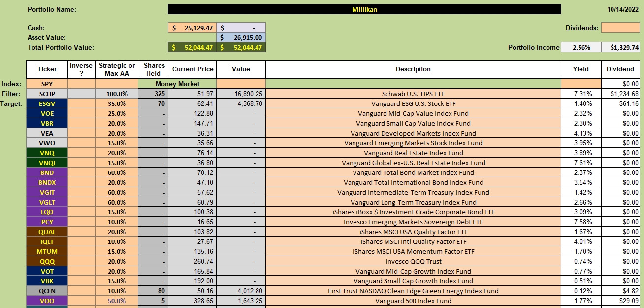Click VEA yield 4.13%
The height and width of the screenshot is (308, 644).
tap(581, 133)
